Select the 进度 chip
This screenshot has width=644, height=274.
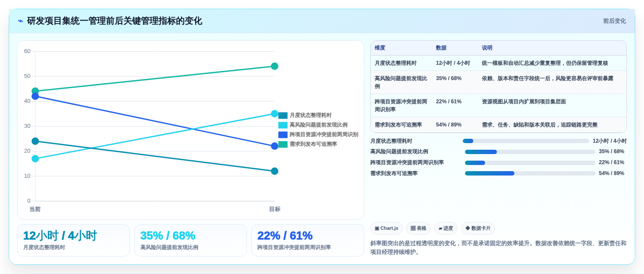[x=446, y=228]
